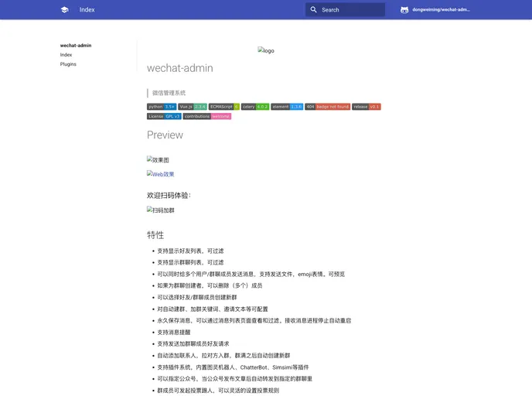The image size is (532, 396).
Task: Click the 扫码加群 broken image
Action: coord(161,210)
